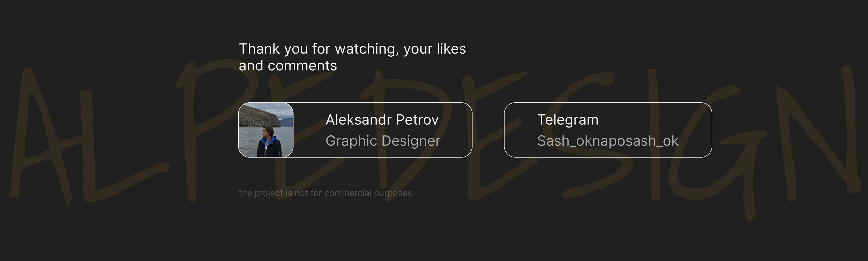Click the Telegram card title
The height and width of the screenshot is (261, 868).
(568, 120)
